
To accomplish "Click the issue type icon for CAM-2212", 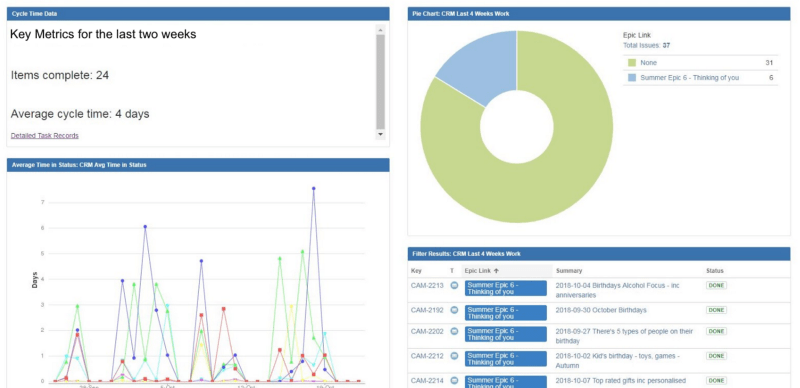I will pyautogui.click(x=454, y=356).
